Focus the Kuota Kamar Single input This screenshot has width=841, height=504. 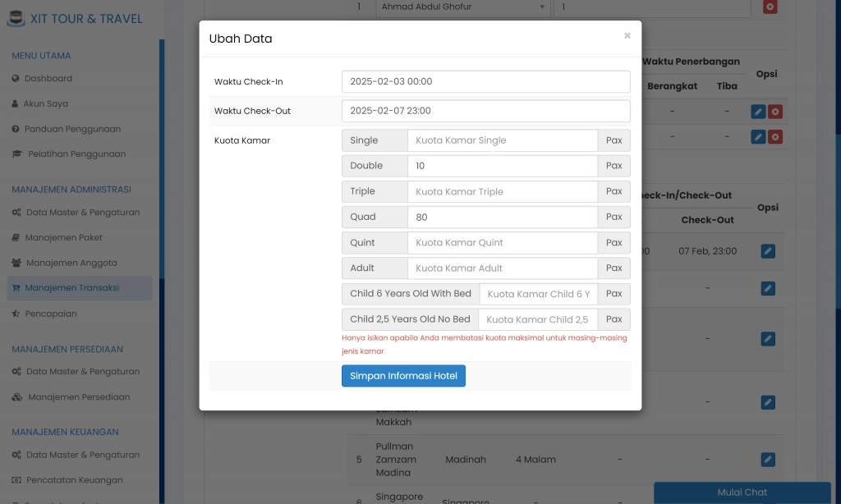(x=502, y=140)
